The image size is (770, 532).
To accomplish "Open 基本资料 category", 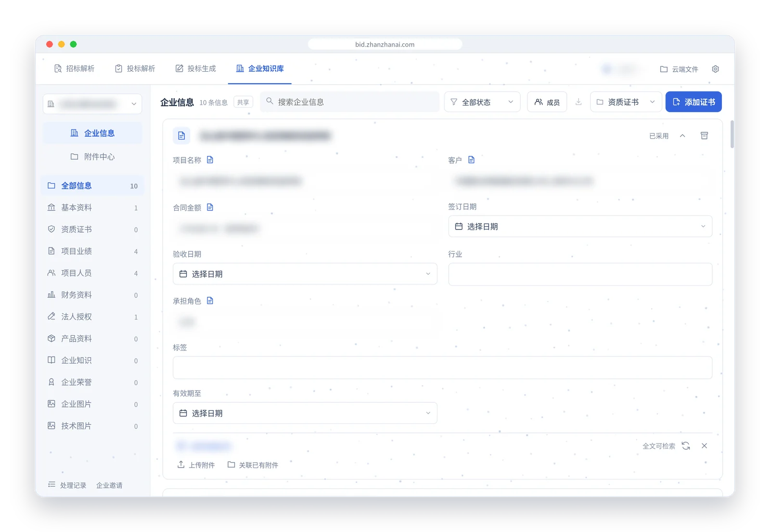I will pyautogui.click(x=93, y=207).
